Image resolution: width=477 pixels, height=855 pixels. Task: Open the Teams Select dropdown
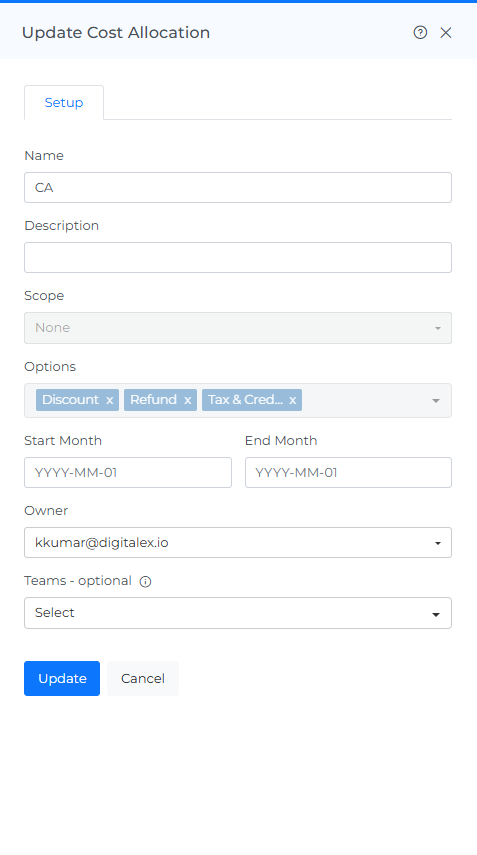point(238,613)
